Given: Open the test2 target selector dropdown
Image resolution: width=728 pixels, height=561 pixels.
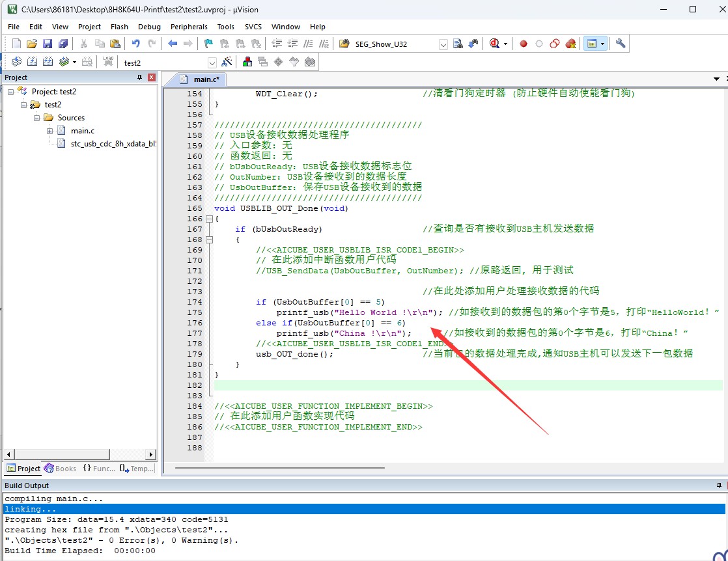Looking at the screenshot, I should pos(212,62).
